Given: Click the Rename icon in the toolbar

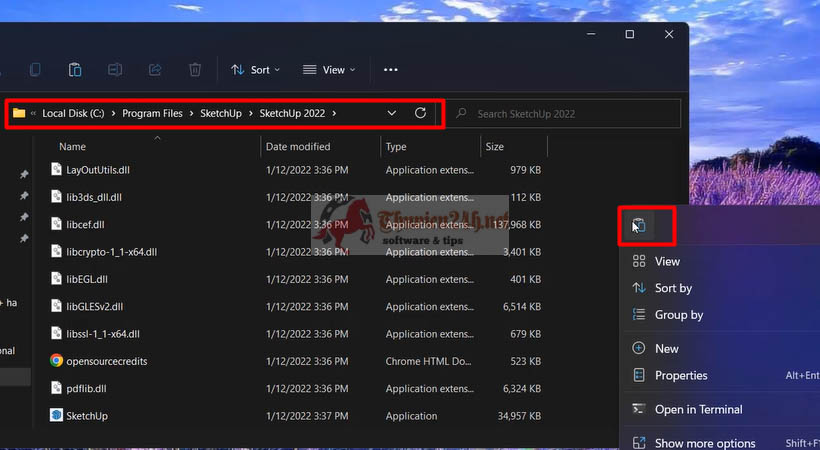Looking at the screenshot, I should pyautogui.click(x=115, y=70).
